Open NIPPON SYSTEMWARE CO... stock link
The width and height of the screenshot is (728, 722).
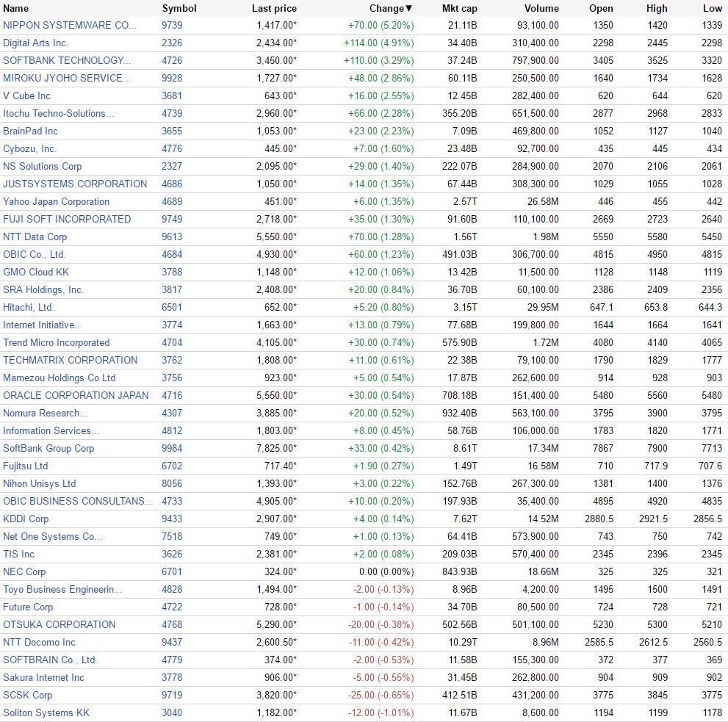pos(70,25)
